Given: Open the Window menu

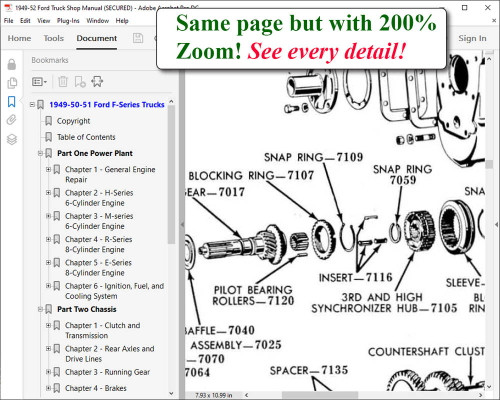Looking at the screenshot, I should click(98, 21).
